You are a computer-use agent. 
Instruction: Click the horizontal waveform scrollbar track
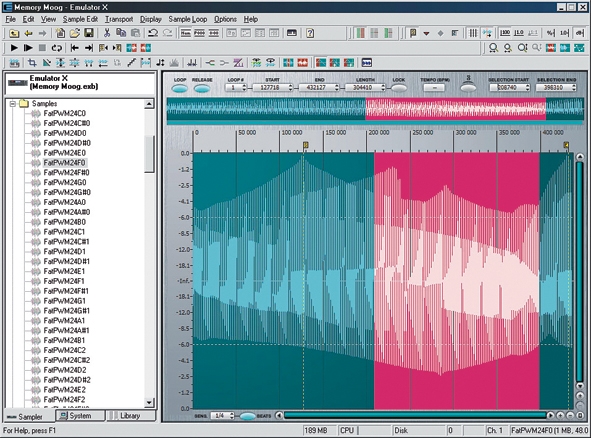(x=415, y=415)
